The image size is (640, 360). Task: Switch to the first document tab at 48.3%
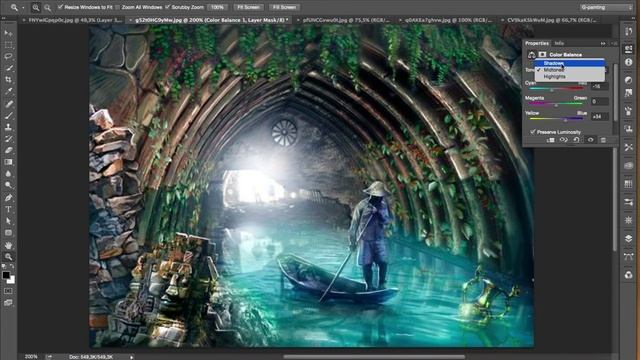click(74, 20)
